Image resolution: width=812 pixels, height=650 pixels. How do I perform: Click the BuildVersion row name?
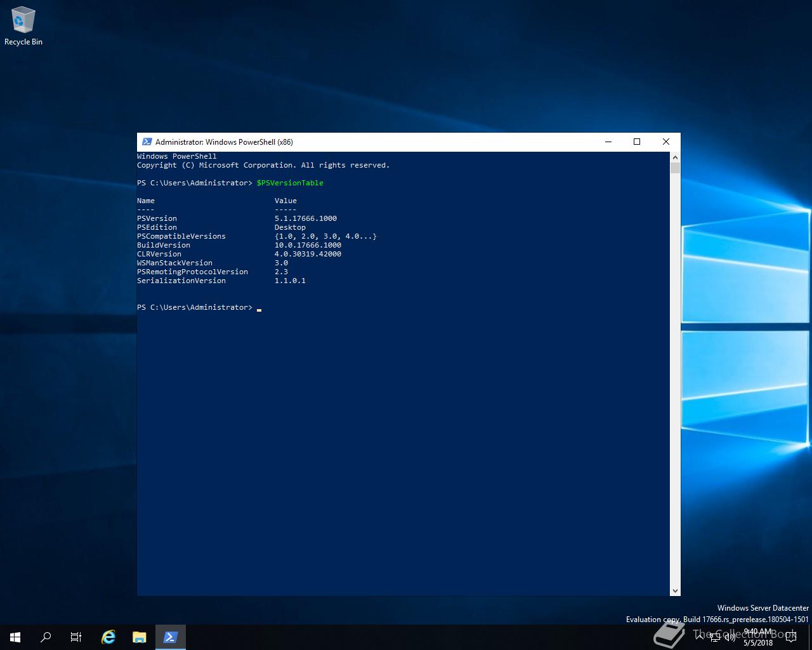pos(164,245)
